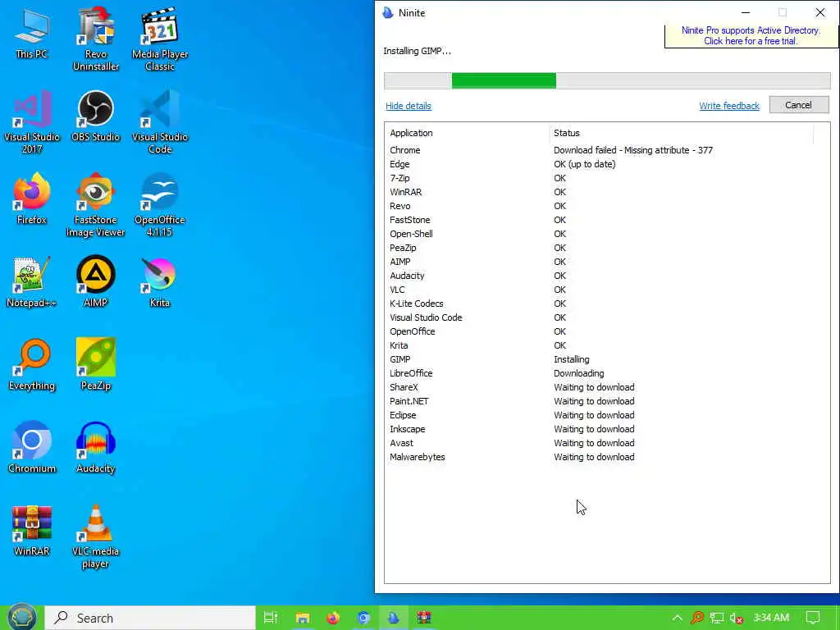The width and height of the screenshot is (840, 630).
Task: Cancel the Ninite installation
Action: coord(799,105)
